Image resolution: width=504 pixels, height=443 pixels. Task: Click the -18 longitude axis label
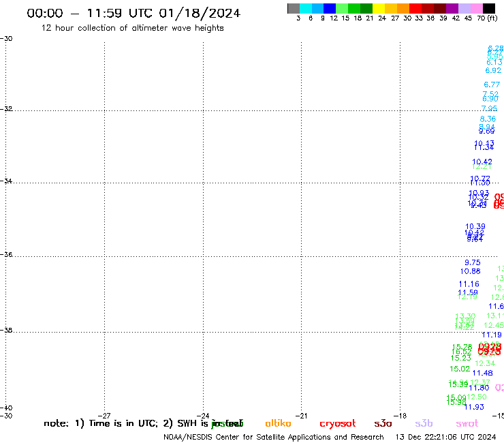click(x=400, y=416)
